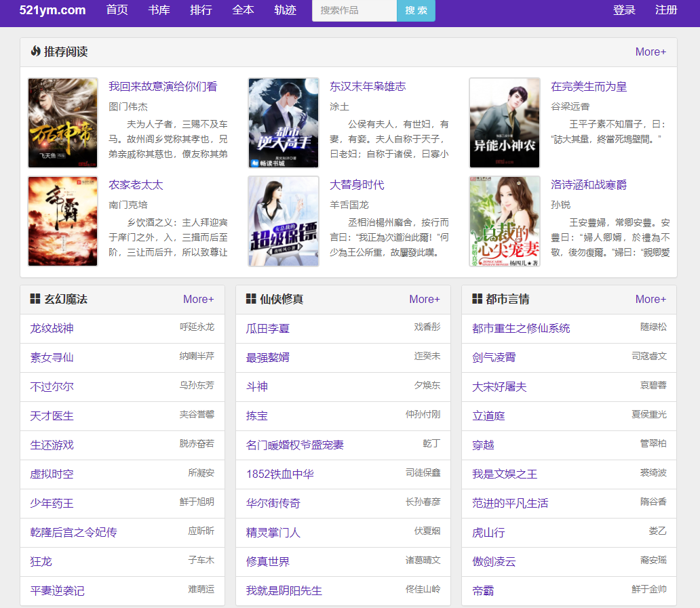This screenshot has width=700, height=608.
Task: Open the novel 虚拟时空
Action: point(52,474)
